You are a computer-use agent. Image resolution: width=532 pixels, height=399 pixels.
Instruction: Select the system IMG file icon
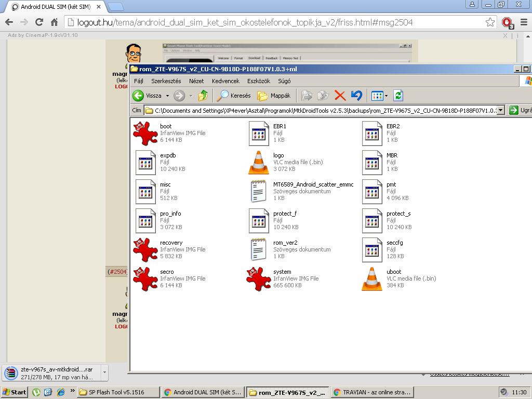(x=259, y=279)
